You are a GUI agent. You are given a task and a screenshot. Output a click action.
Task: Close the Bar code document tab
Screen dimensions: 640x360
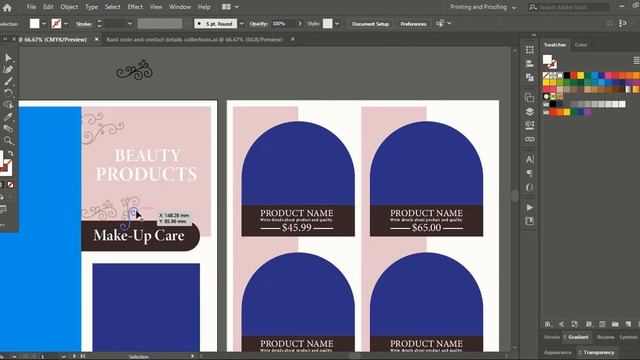pyautogui.click(x=293, y=40)
